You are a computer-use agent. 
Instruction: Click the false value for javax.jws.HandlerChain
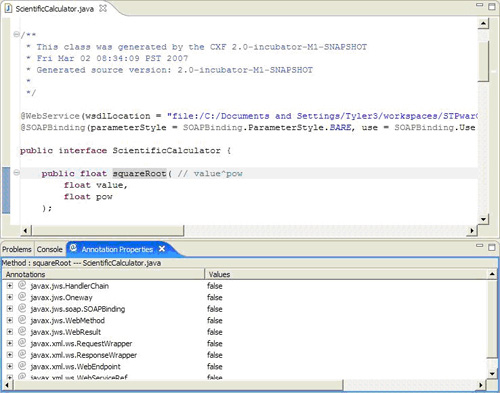pos(215,286)
